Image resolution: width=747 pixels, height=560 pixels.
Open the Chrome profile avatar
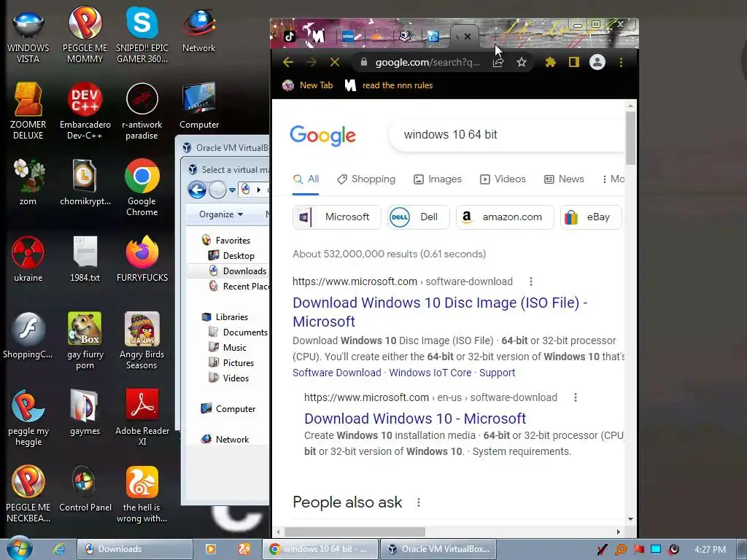[x=597, y=63]
